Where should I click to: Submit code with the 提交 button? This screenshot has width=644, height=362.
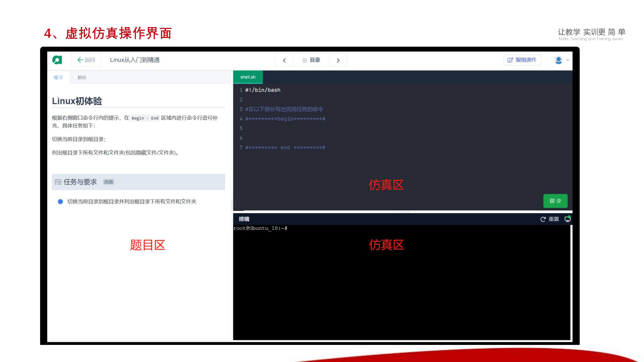(x=555, y=201)
